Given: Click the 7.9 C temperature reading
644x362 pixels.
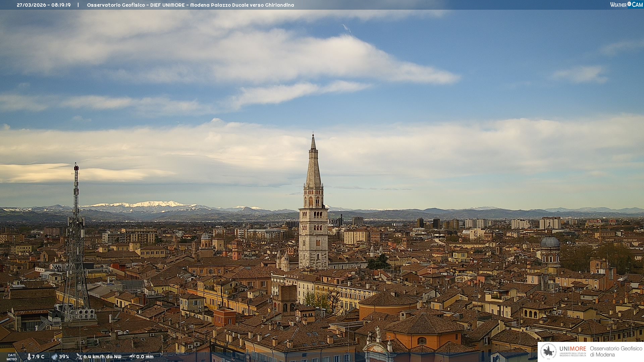Looking at the screenshot, I should (x=38, y=357).
